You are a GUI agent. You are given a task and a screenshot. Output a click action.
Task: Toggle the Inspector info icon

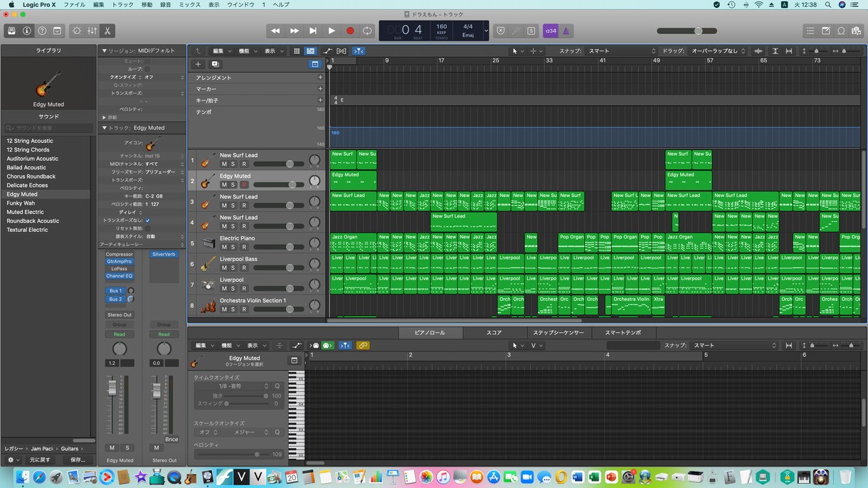click(27, 31)
